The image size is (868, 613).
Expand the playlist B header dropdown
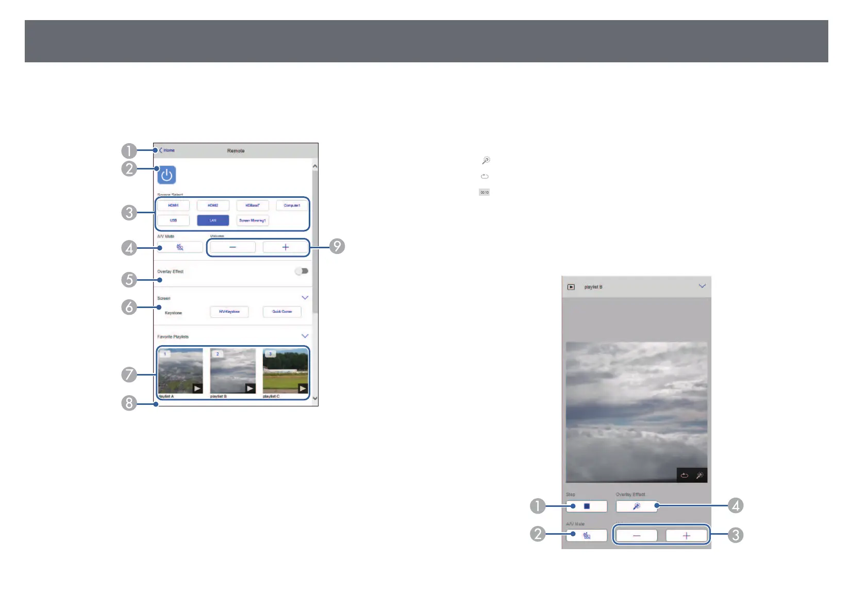click(x=702, y=286)
